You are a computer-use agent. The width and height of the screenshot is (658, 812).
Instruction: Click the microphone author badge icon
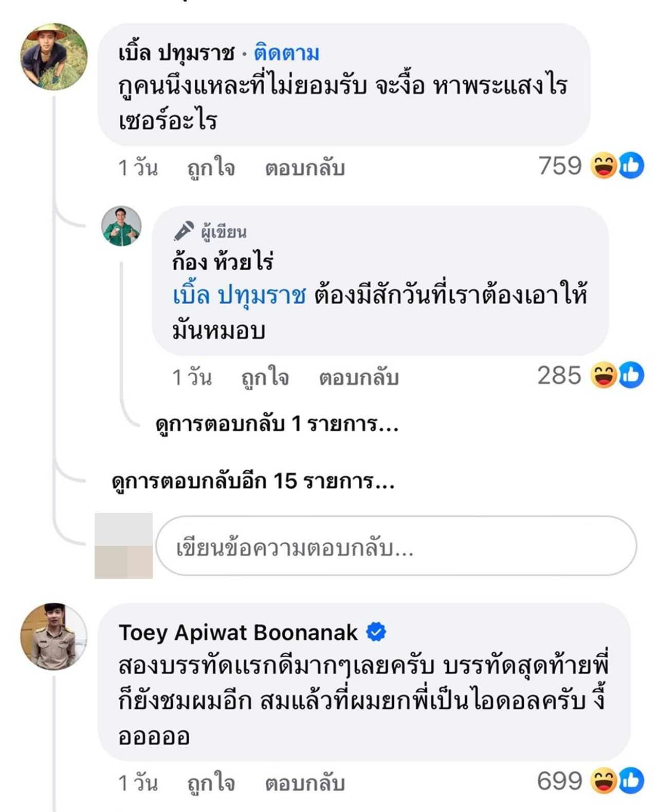(x=183, y=231)
